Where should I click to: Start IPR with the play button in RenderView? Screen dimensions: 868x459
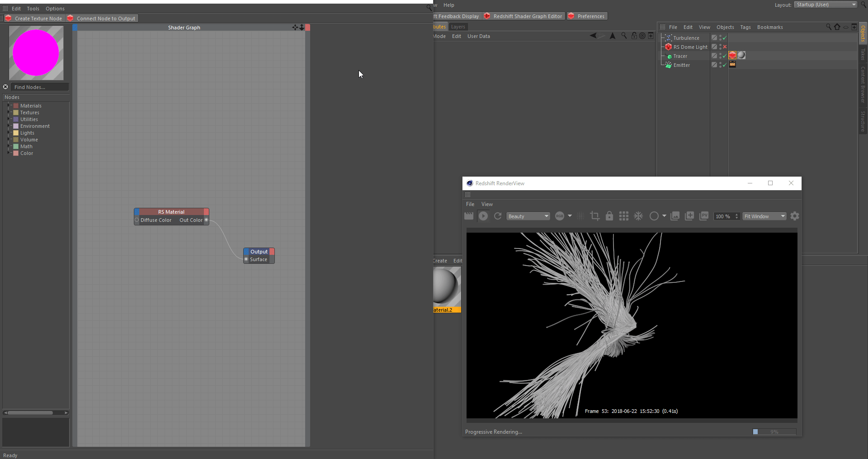(x=483, y=216)
